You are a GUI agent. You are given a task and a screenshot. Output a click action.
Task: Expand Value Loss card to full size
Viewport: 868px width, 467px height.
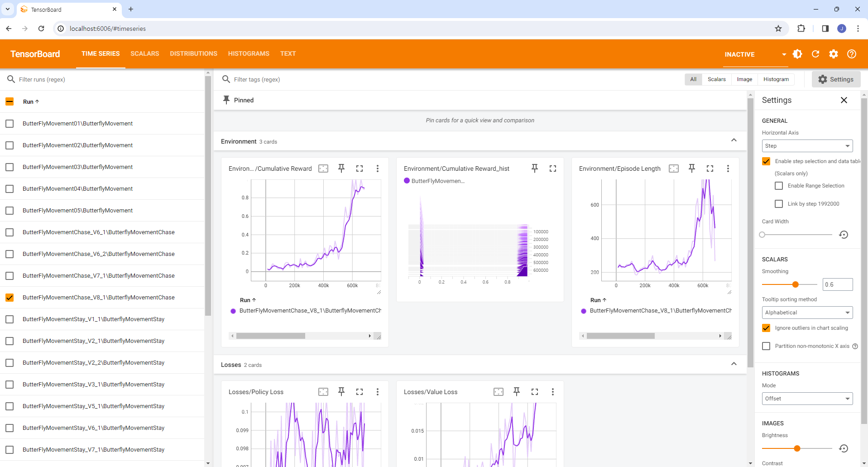click(x=535, y=392)
